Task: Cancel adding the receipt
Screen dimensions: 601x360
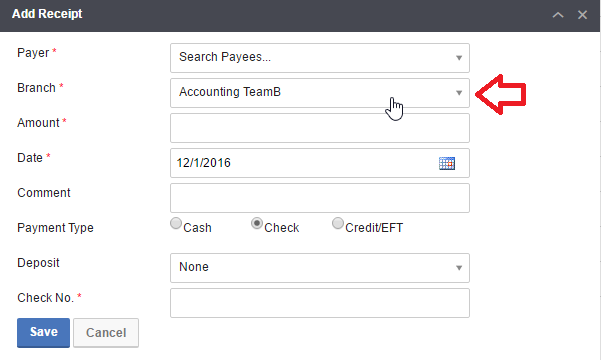Action: [x=106, y=332]
